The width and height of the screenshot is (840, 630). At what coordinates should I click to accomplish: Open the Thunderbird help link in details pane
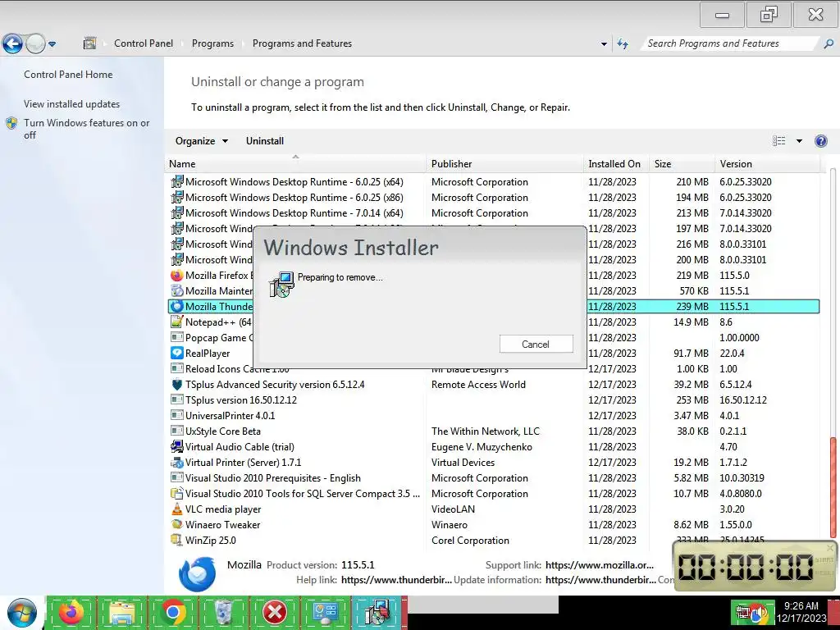click(396, 580)
